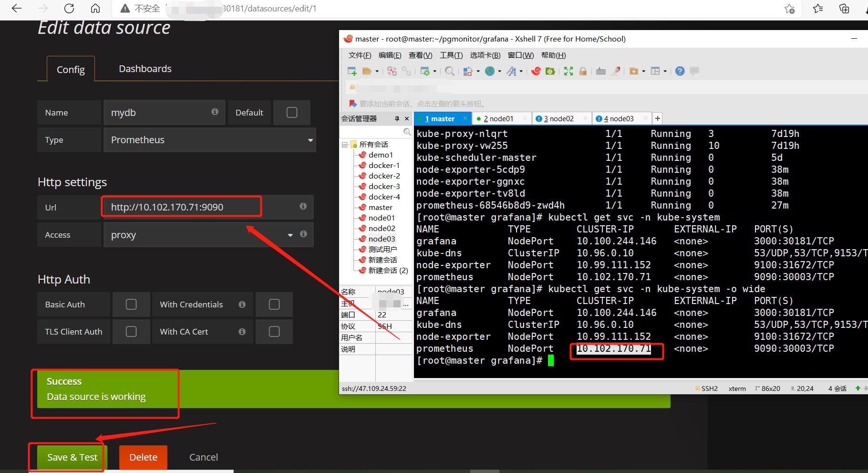
Task: Click the Name field containing mydb
Action: 165,113
